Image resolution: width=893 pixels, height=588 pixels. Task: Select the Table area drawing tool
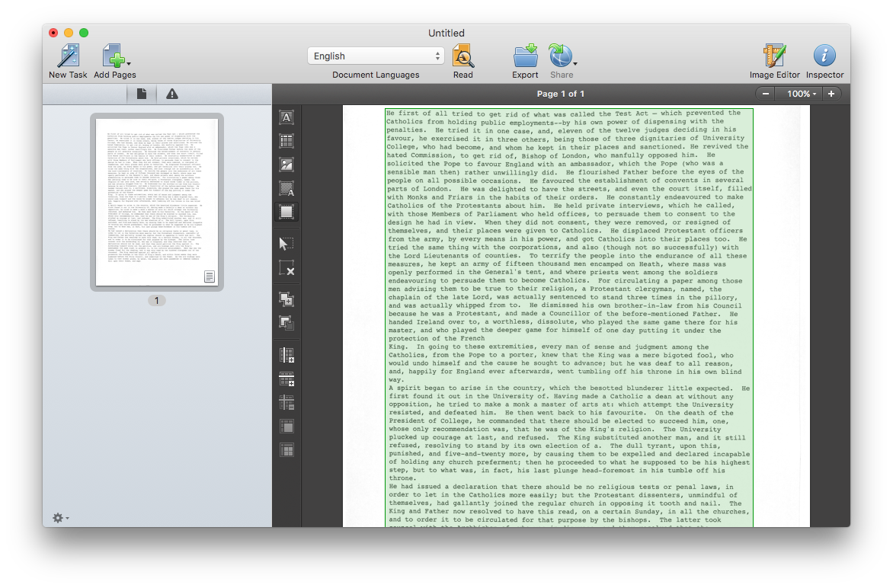click(286, 141)
